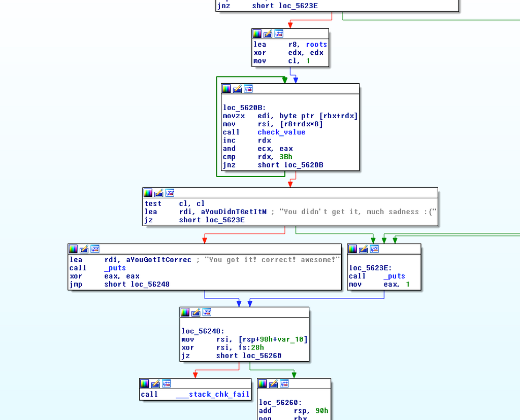Set node color for the 'test cl, cl' block

148,193
